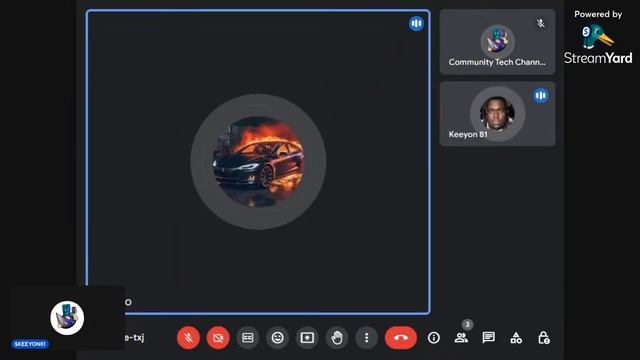Click the speaking indicator on the Keeyon 81 tile
Viewport: 640px width, 360px height.
tap(541, 96)
